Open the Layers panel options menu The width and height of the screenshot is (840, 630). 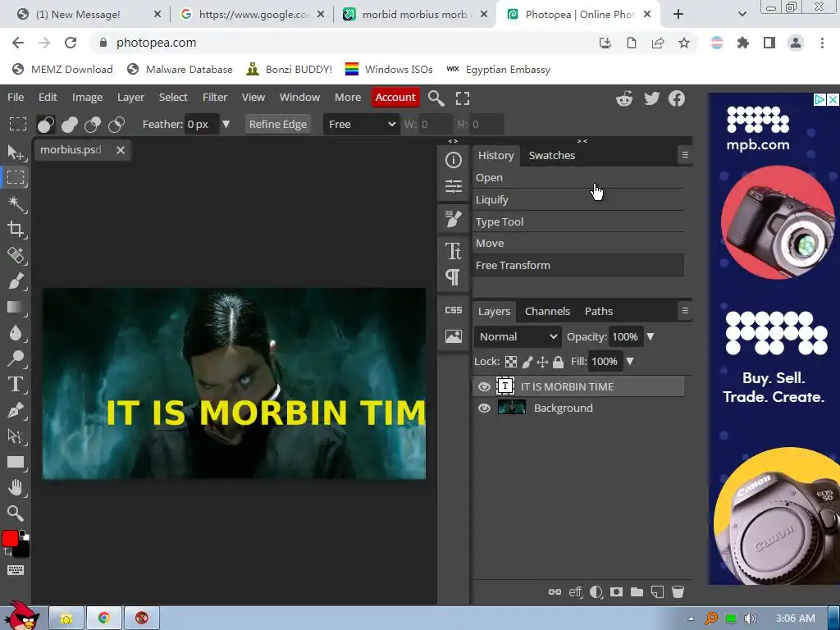[x=685, y=311]
